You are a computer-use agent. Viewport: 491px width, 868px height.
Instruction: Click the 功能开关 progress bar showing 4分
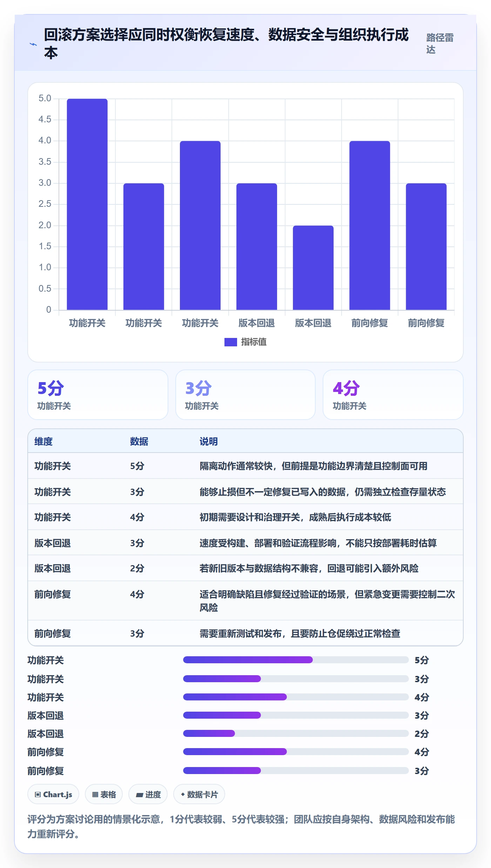point(296,697)
